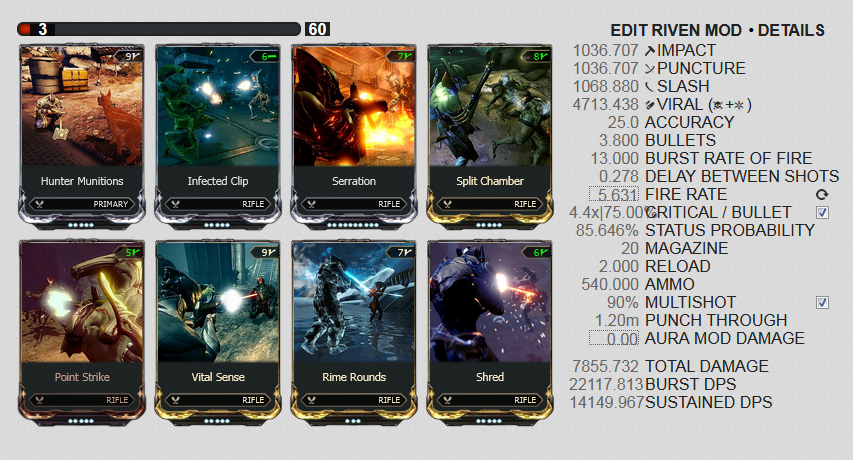This screenshot has width=853, height=460.
Task: Click the Details header link
Action: [x=792, y=30]
